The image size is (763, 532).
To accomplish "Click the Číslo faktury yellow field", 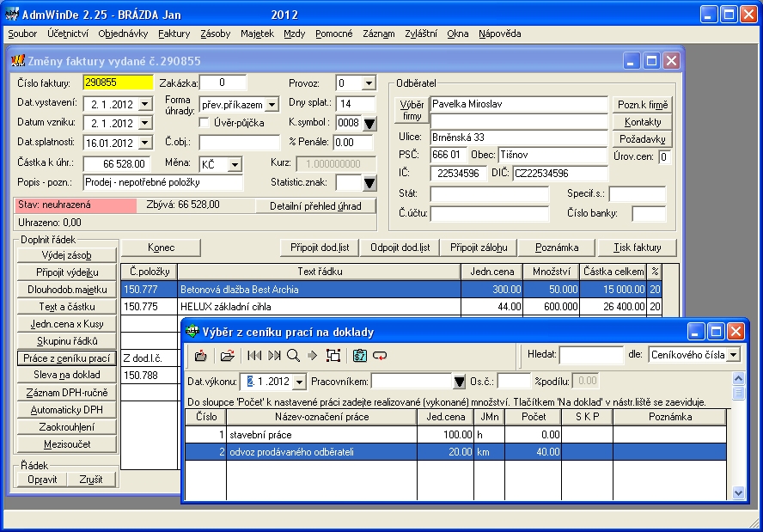I will point(119,83).
